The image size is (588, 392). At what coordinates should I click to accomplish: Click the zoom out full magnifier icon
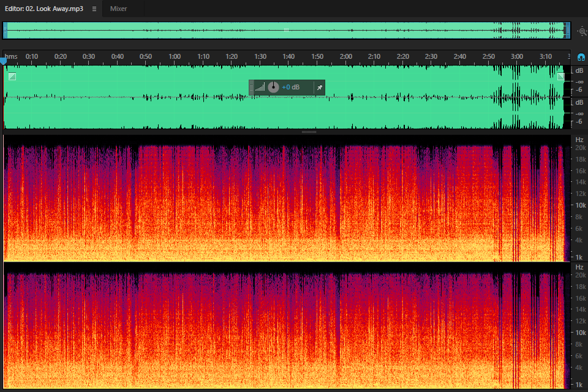click(582, 31)
